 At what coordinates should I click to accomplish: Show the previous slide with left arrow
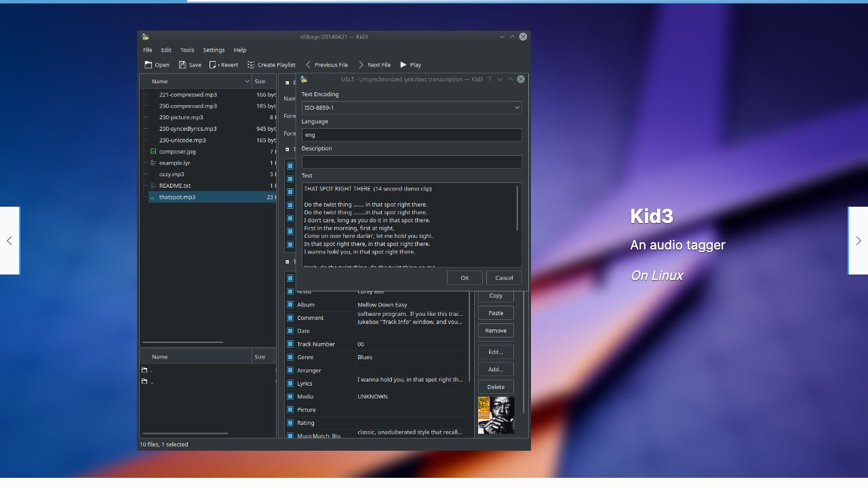click(x=9, y=241)
